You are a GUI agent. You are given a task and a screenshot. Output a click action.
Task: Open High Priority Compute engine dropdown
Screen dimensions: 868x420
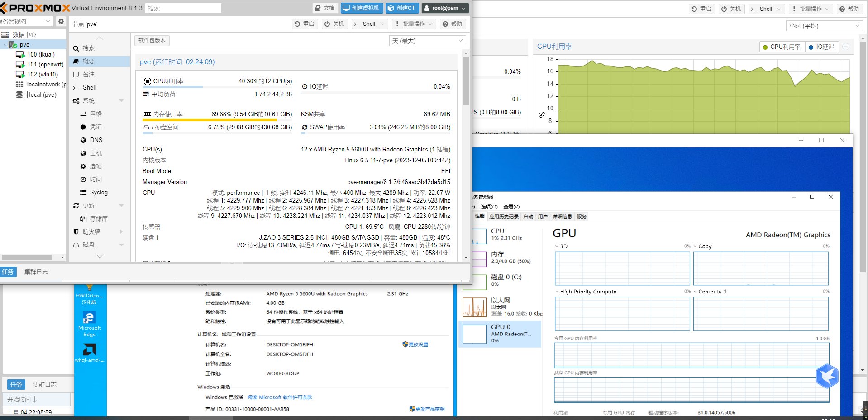coord(586,292)
